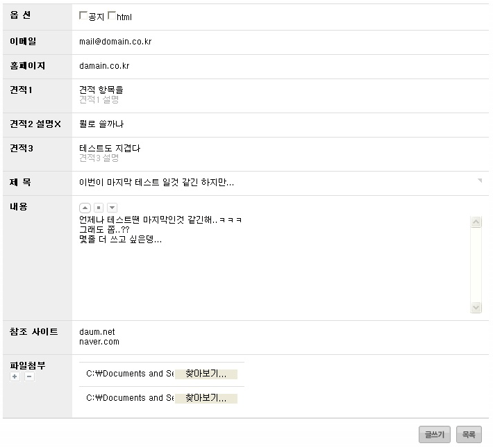Screen dimensions: 493x448
Task: Add a file attachment with plus icon
Action: point(15,376)
